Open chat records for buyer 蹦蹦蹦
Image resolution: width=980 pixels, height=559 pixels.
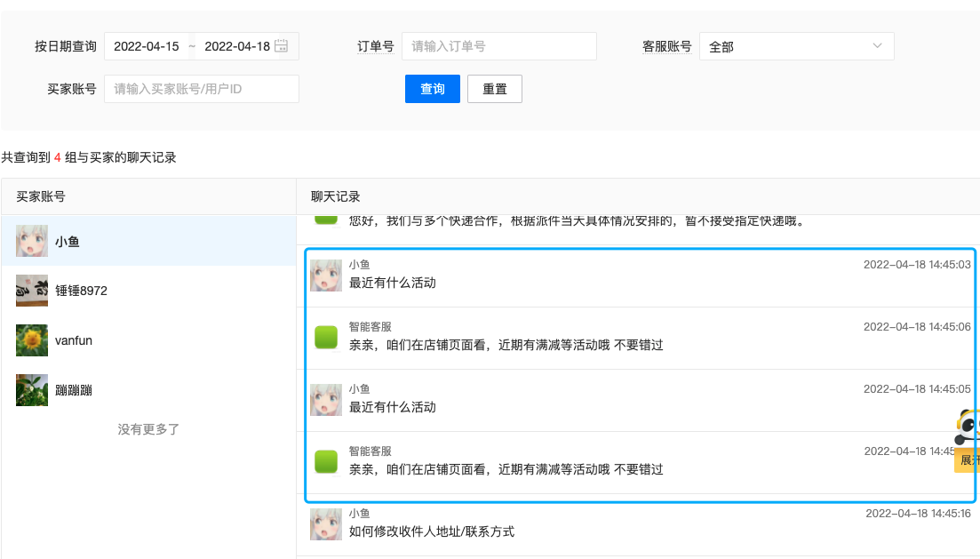pyautogui.click(x=74, y=390)
